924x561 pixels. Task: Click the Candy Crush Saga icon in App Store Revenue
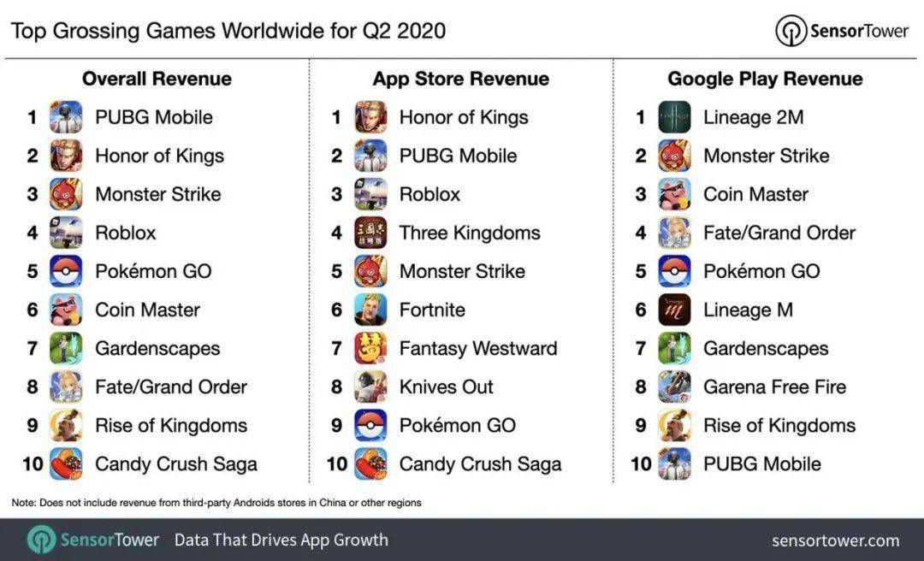[x=370, y=464]
